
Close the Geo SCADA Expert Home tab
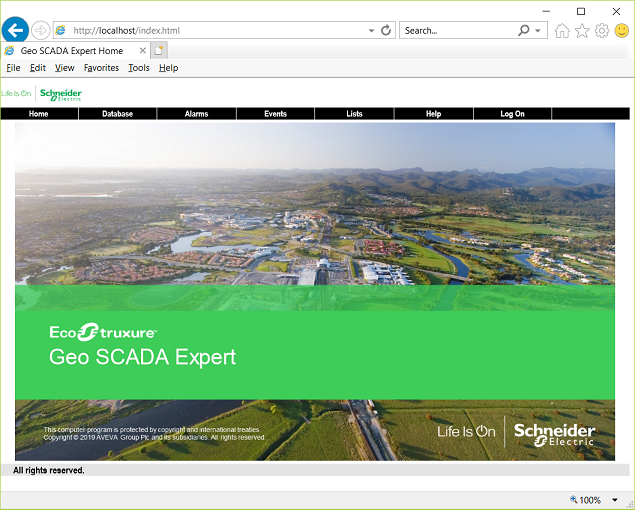143,50
